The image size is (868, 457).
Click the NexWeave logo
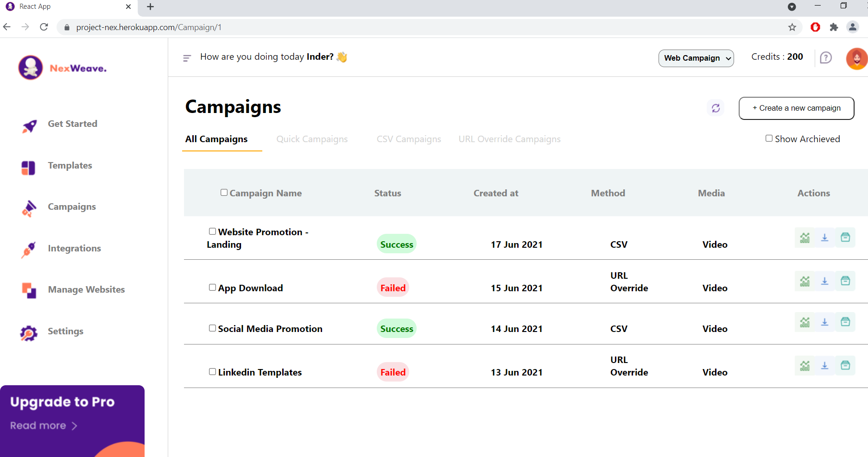click(x=62, y=67)
